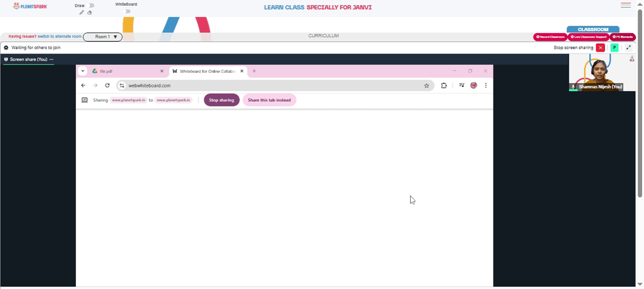Click the green P participant icon
The width and height of the screenshot is (644, 289).
(x=614, y=48)
